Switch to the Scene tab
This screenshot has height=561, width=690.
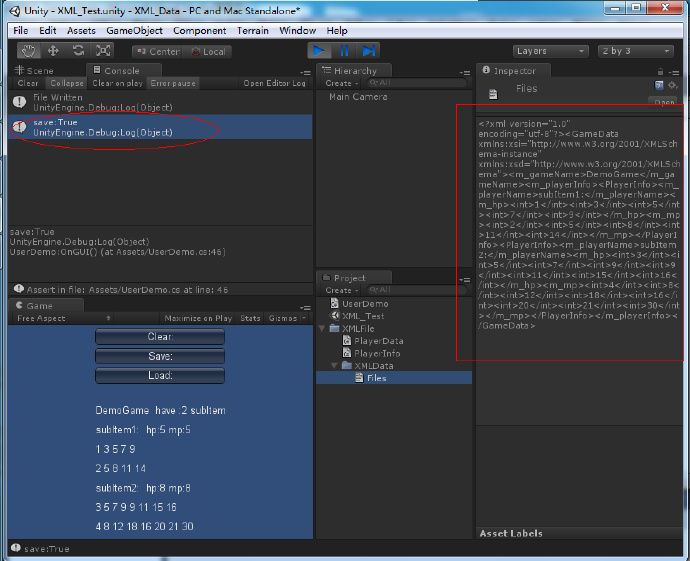34,70
